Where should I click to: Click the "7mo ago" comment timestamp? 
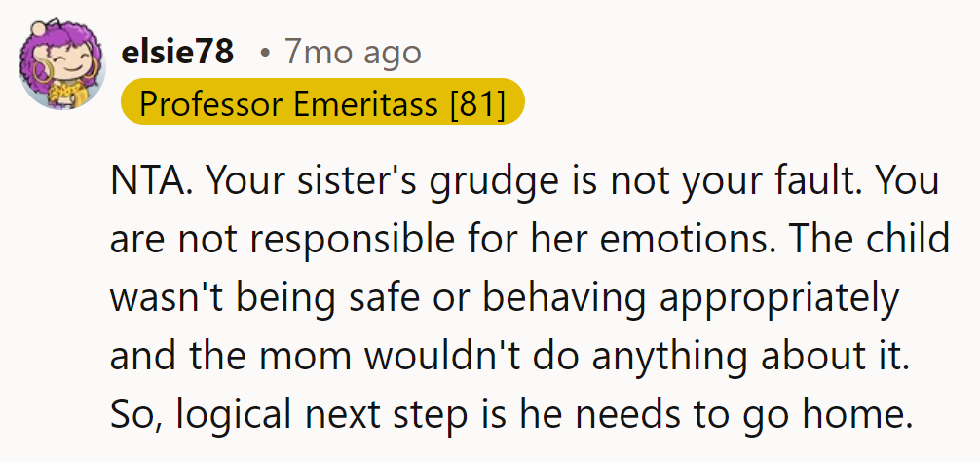click(353, 52)
